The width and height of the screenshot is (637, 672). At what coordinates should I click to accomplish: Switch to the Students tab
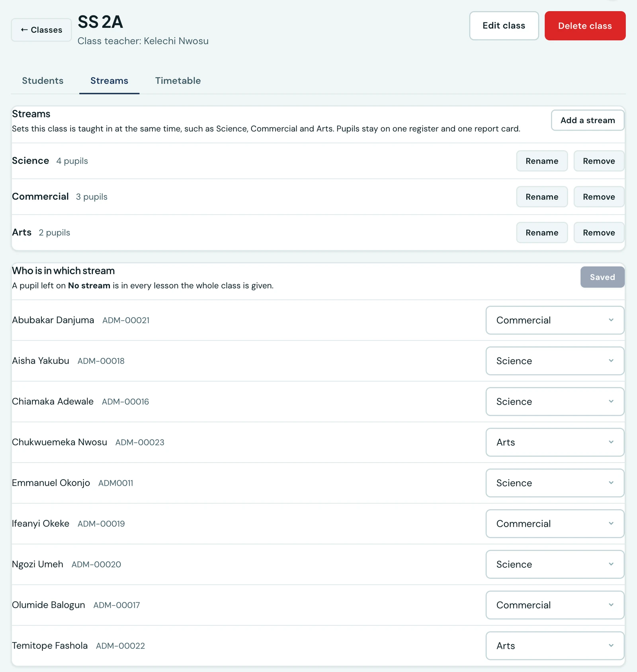tap(43, 81)
